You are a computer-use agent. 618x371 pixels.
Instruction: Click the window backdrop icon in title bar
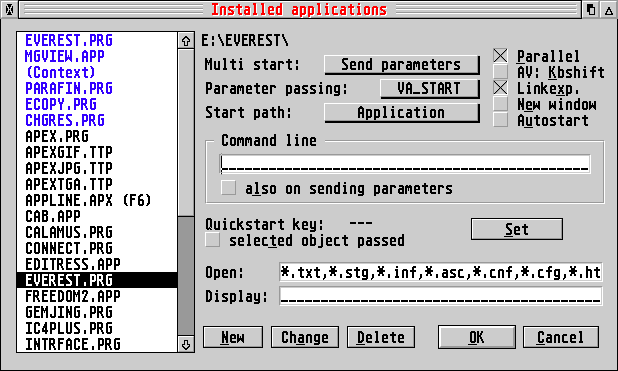tap(591, 9)
